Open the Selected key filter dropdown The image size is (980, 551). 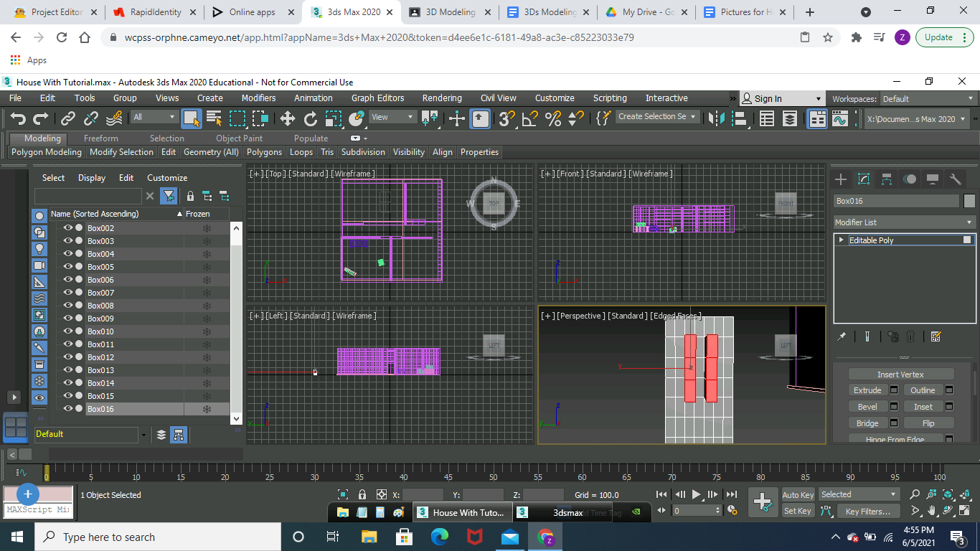point(859,494)
